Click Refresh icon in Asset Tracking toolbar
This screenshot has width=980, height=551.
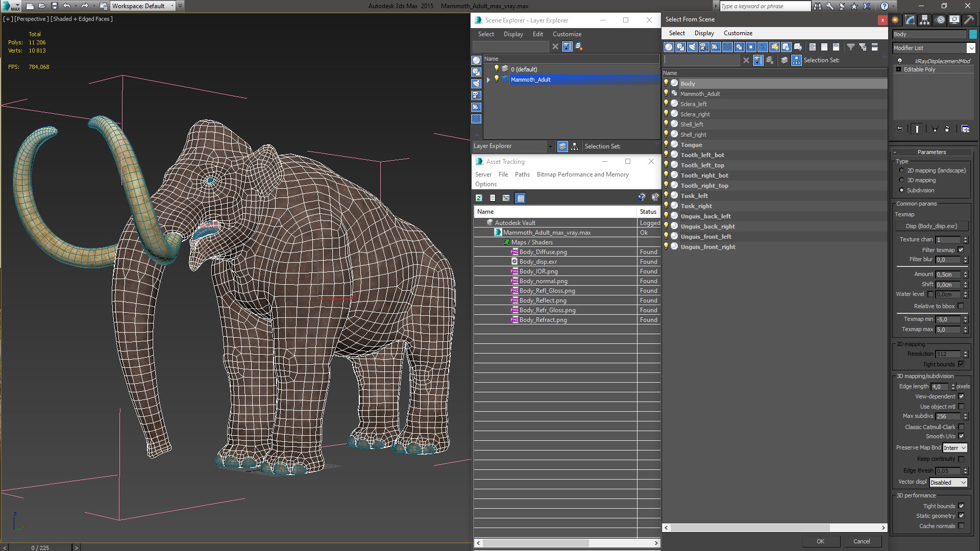tap(479, 198)
